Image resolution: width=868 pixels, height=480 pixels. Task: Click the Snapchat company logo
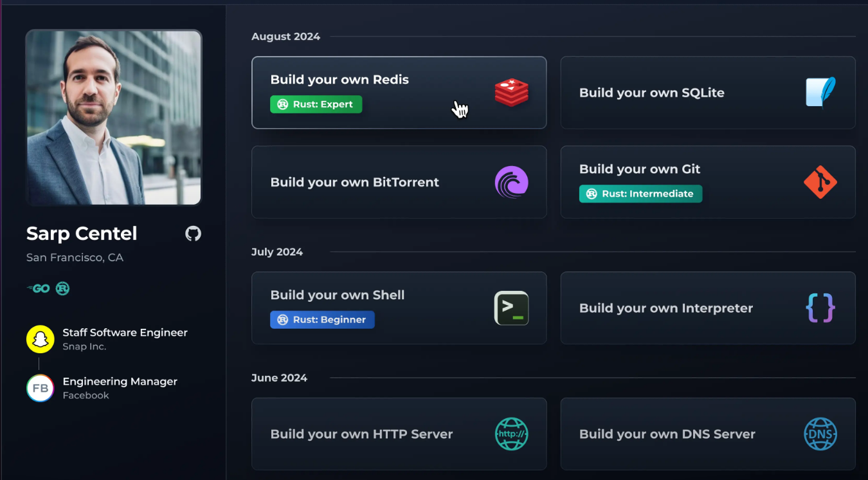[x=40, y=339]
